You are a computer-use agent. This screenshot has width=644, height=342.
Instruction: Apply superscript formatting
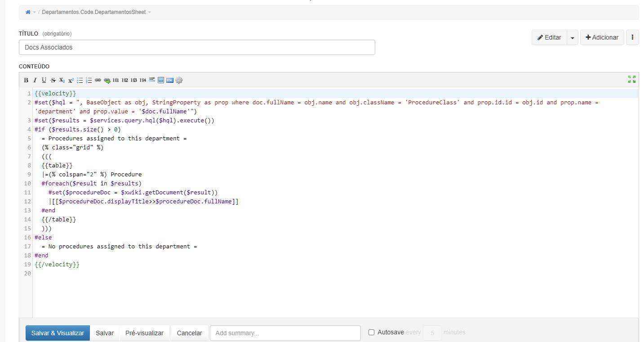[71, 80]
